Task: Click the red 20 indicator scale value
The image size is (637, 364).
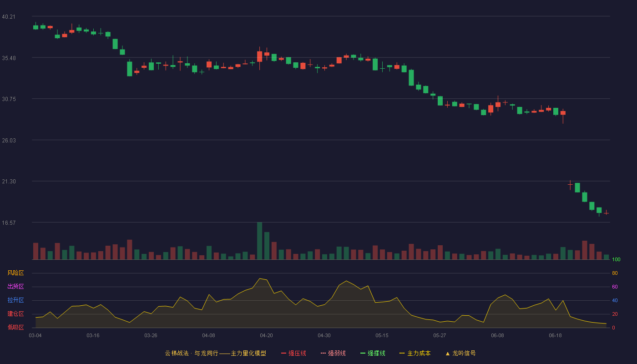Action: [615, 314]
